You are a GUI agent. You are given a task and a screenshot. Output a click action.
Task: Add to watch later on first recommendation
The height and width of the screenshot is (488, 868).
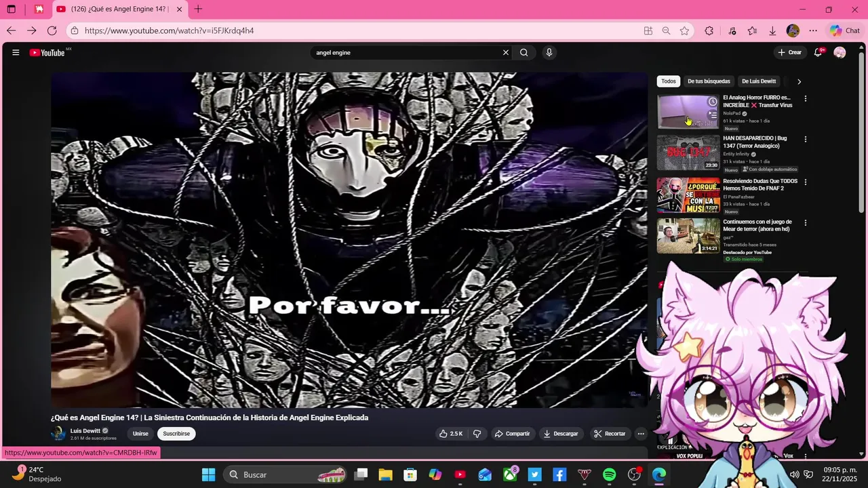tap(713, 102)
